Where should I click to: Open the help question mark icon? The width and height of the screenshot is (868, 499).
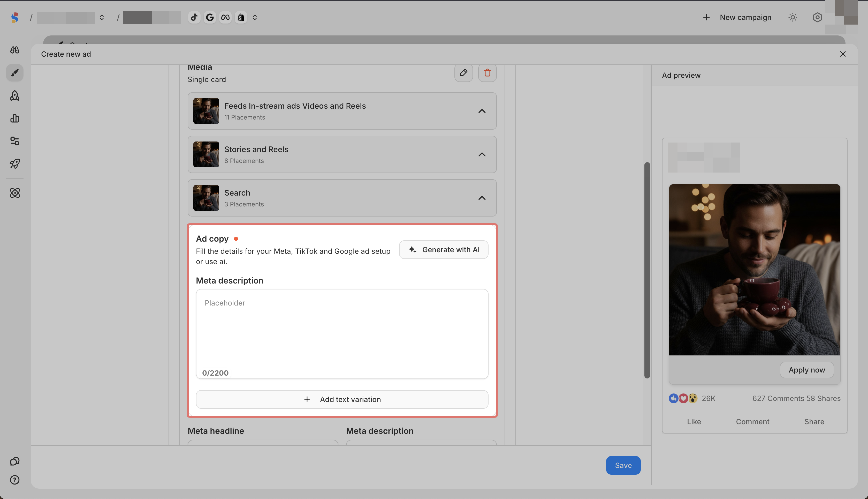click(x=15, y=480)
